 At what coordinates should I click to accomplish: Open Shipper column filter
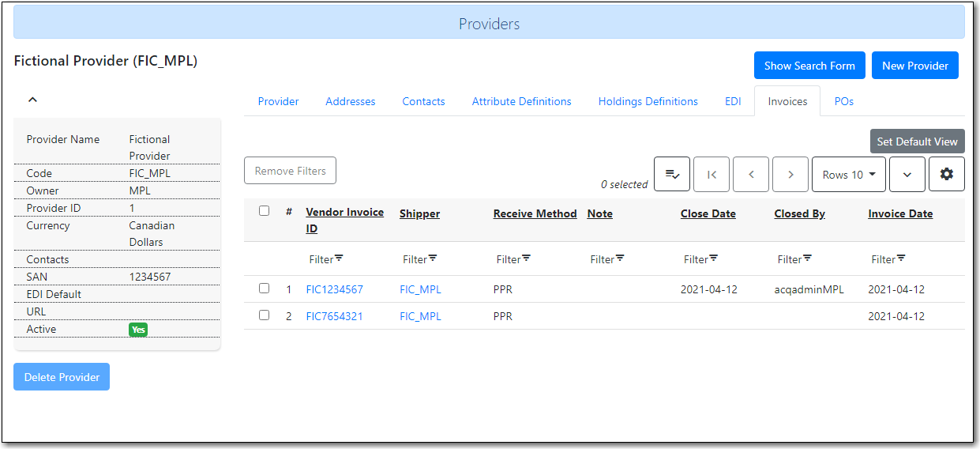click(x=420, y=259)
